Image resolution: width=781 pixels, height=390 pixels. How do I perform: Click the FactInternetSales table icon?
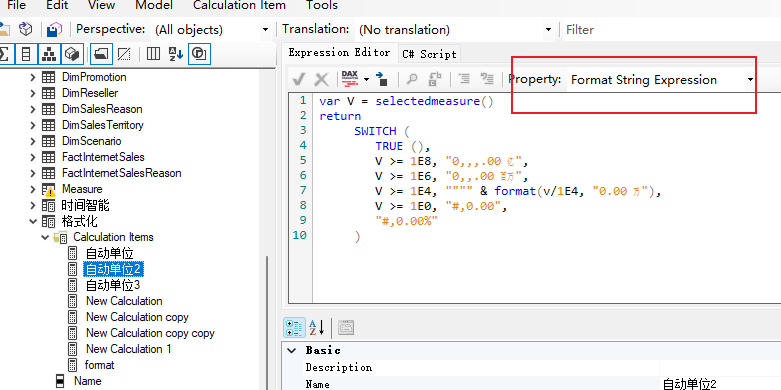(x=48, y=157)
